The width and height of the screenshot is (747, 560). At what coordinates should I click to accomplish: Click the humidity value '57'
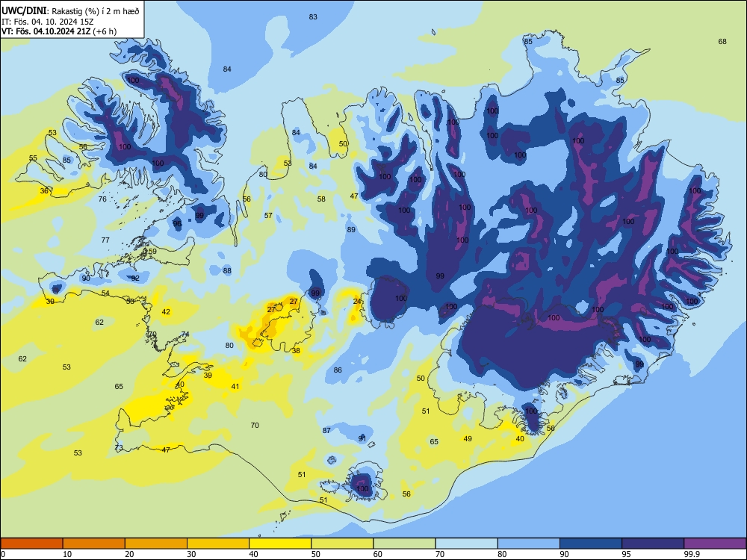point(268,215)
